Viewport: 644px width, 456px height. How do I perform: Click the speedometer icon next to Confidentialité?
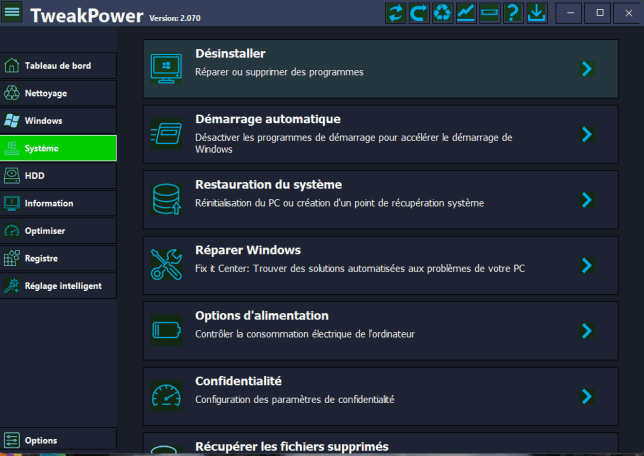click(166, 396)
